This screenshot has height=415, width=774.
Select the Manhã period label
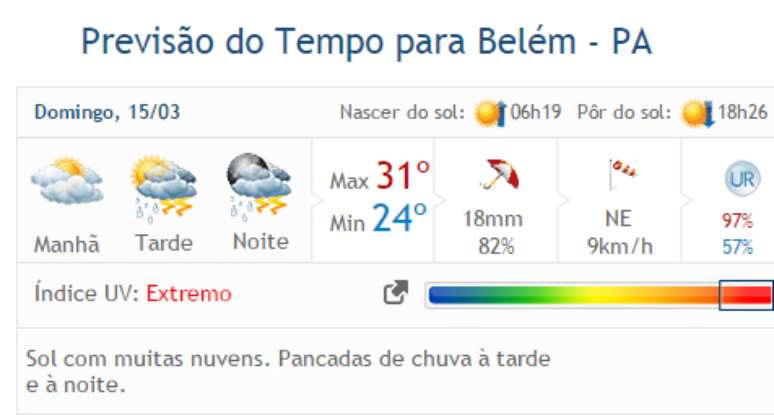coord(67,243)
